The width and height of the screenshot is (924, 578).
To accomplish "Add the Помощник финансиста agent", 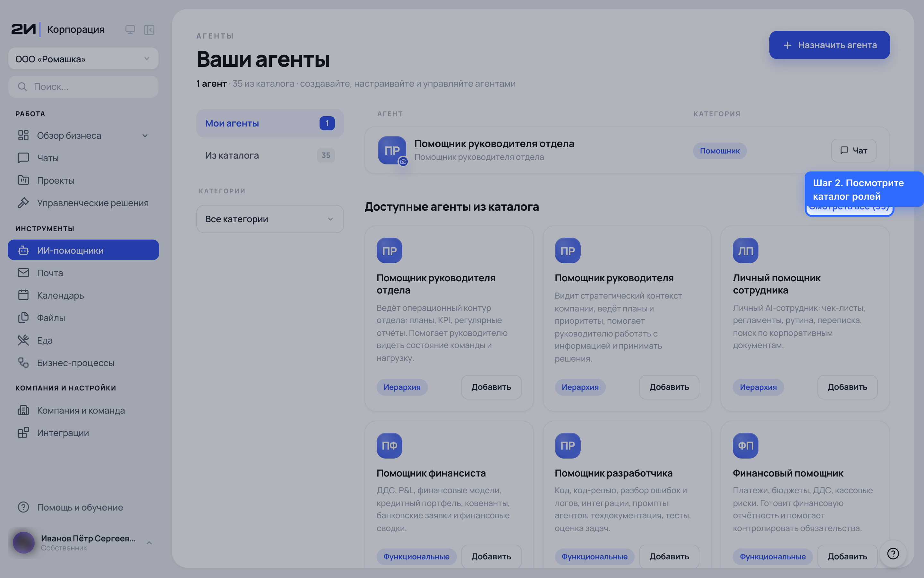I will click(x=491, y=556).
